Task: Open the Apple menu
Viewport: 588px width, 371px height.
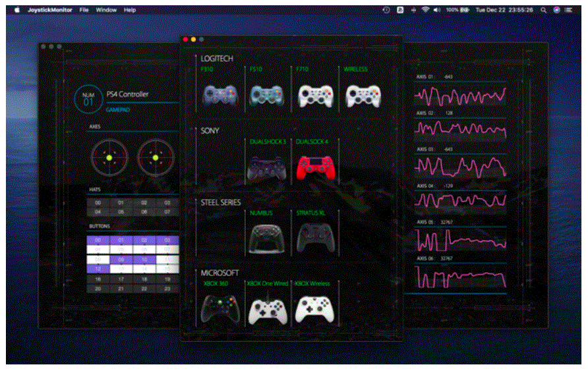Action: pos(17,10)
